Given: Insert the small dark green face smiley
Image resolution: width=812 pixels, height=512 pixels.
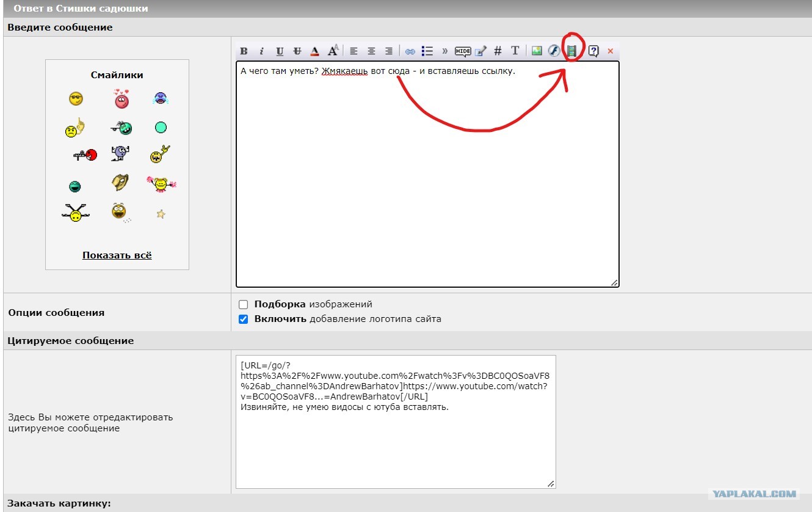Looking at the screenshot, I should [x=74, y=186].
